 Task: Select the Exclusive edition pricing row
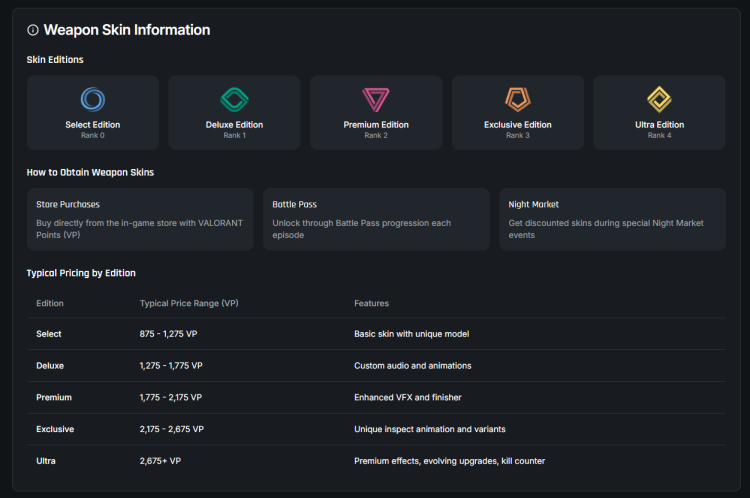[x=375, y=429]
